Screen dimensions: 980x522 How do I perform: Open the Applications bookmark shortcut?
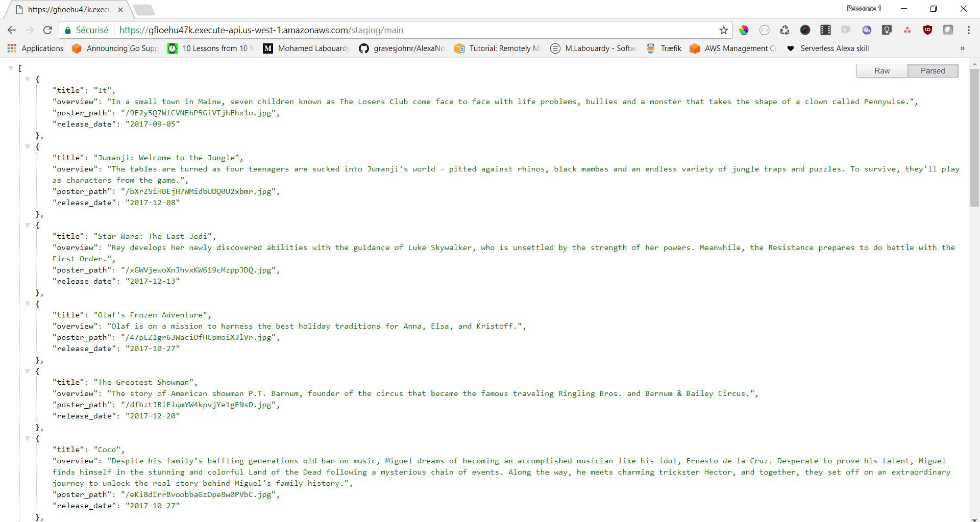tap(36, 48)
